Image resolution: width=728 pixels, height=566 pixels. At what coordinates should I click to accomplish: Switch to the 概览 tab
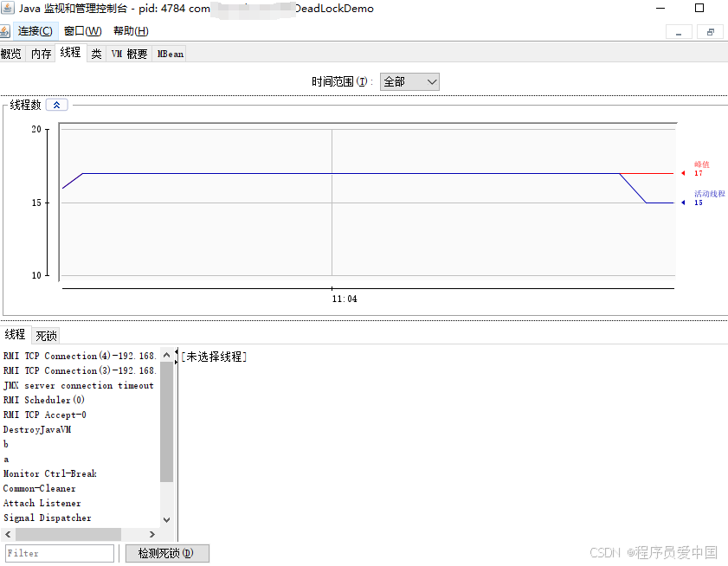11,54
